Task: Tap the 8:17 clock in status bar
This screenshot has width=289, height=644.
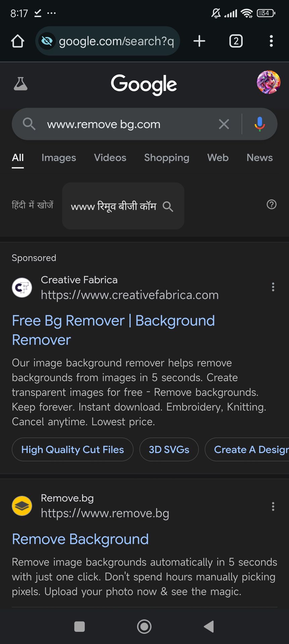Action: point(19,13)
